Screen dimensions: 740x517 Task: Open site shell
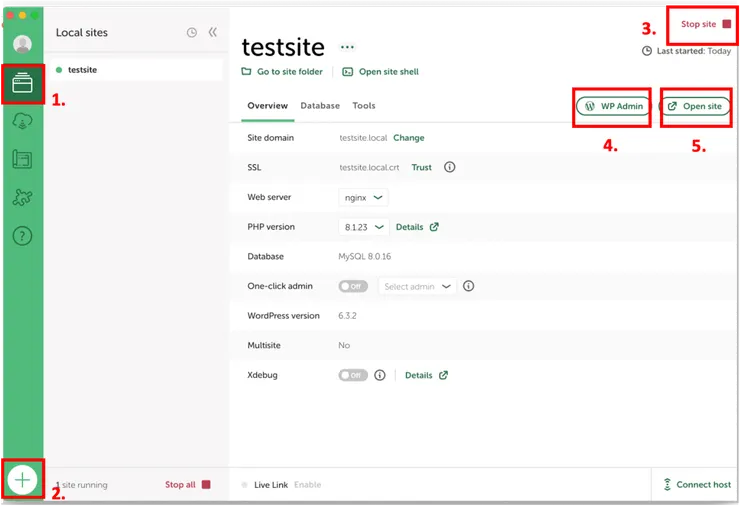pyautogui.click(x=380, y=72)
